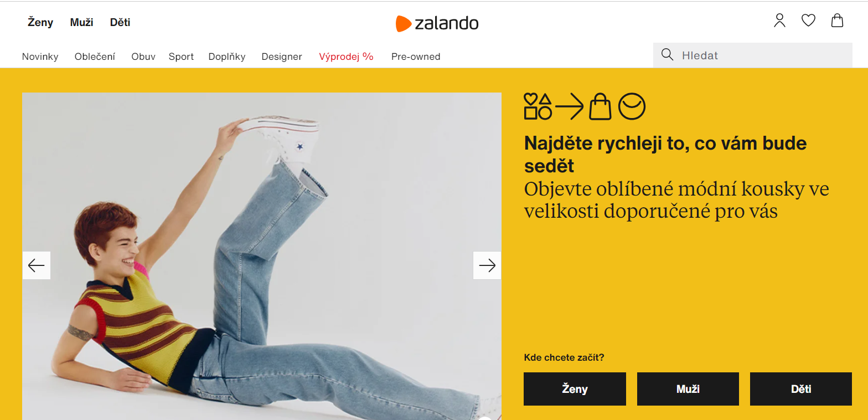The image size is (868, 420).
Task: Click the black Ženy button
Action: [x=575, y=389]
